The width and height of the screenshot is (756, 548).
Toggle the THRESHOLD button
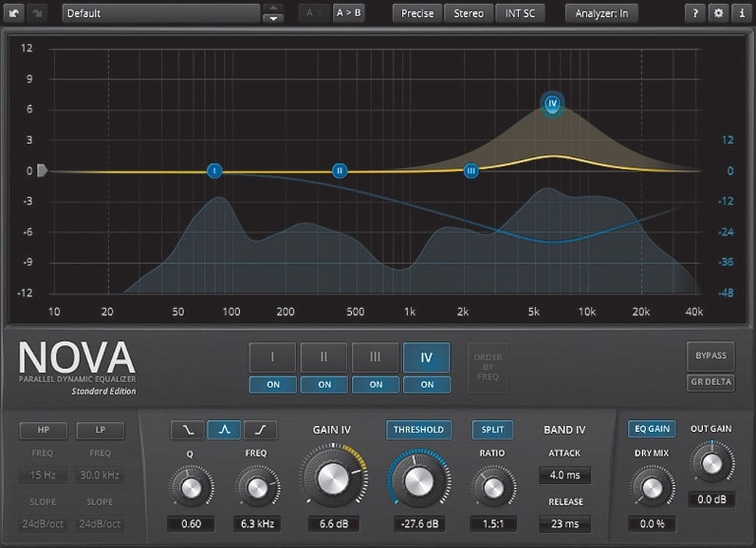point(419,430)
